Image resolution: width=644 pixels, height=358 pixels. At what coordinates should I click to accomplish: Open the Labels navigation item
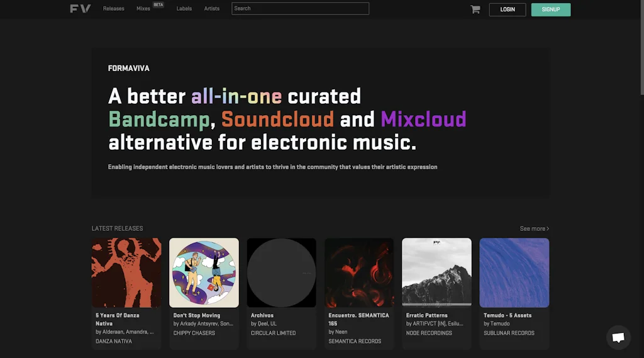(x=184, y=9)
